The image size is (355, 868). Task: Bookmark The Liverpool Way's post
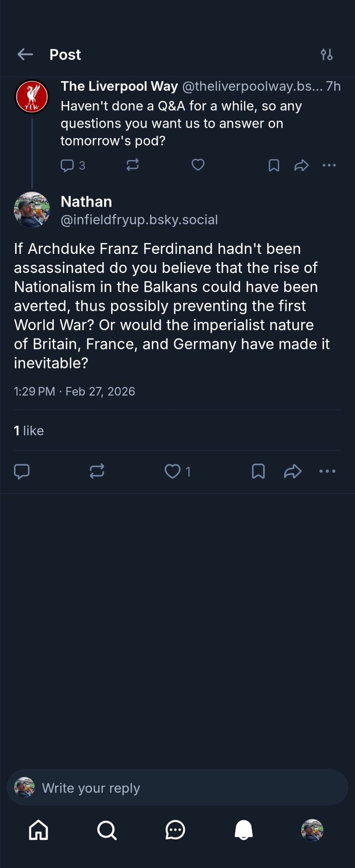coord(274,165)
